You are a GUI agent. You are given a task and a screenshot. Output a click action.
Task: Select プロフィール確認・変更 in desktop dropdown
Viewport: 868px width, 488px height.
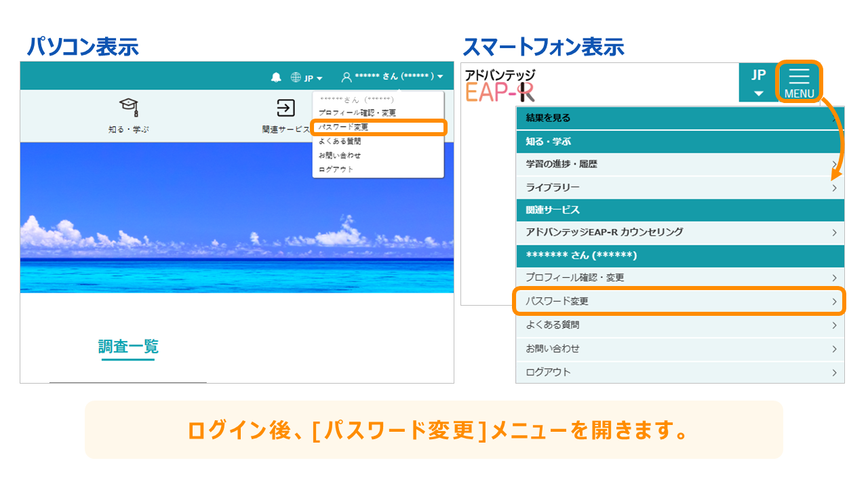(x=357, y=113)
